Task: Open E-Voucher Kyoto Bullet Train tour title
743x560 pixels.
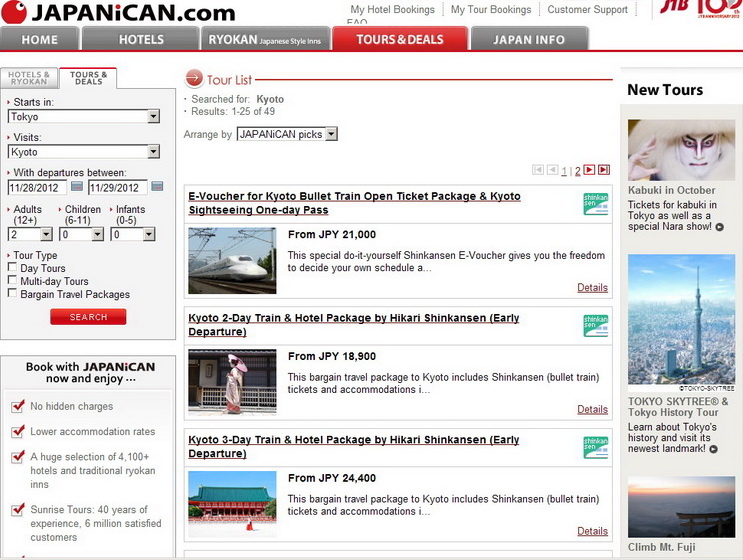Action: [x=354, y=203]
